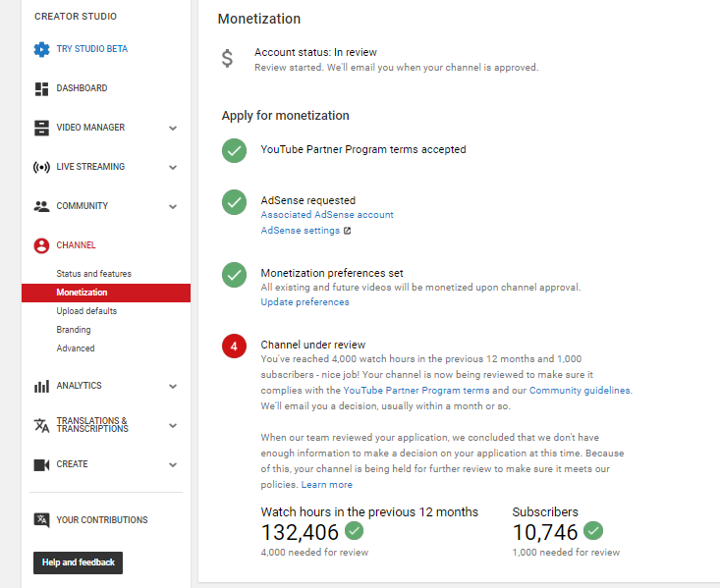Open Advanced submenu item
720x588 pixels.
(x=76, y=348)
